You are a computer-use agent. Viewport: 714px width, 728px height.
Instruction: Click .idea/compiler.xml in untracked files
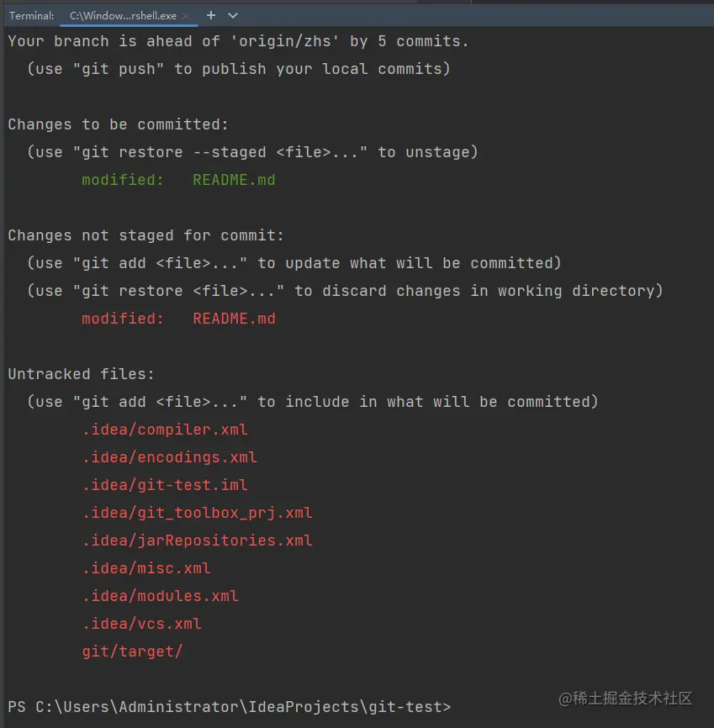165,430
